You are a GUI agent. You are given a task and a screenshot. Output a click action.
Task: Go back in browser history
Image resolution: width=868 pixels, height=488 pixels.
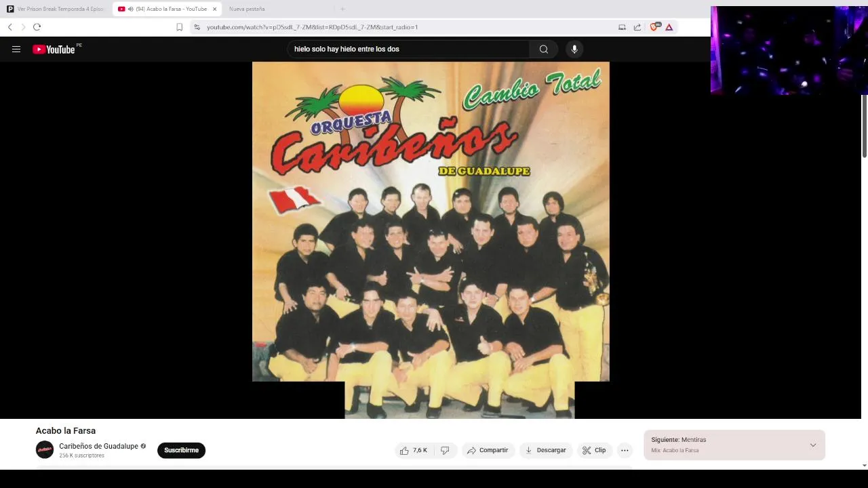[10, 27]
